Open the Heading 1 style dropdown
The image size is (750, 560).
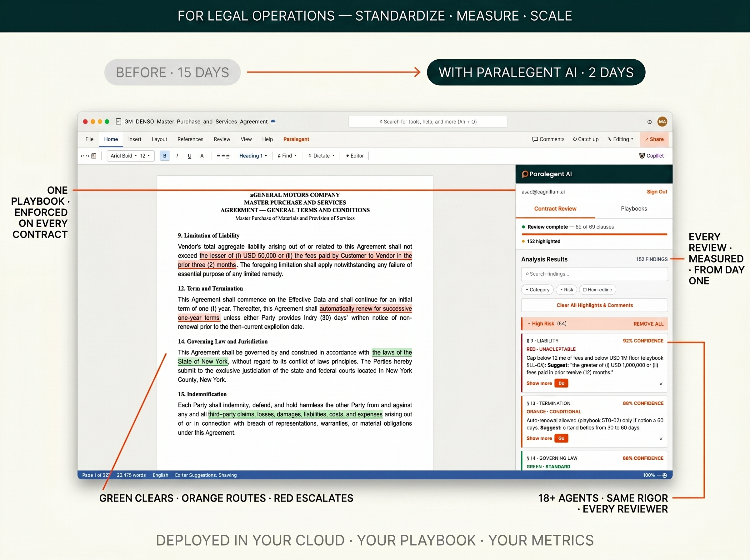pyautogui.click(x=253, y=156)
